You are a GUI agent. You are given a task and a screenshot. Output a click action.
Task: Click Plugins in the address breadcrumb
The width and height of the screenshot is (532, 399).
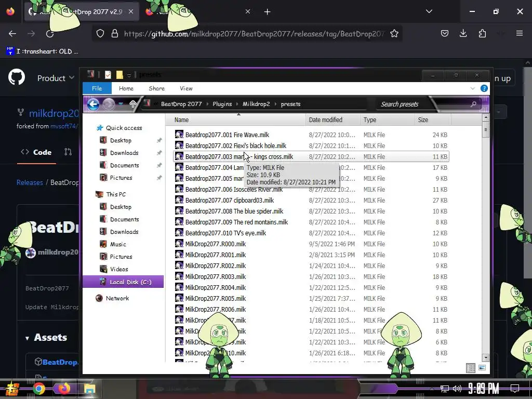coord(222,104)
